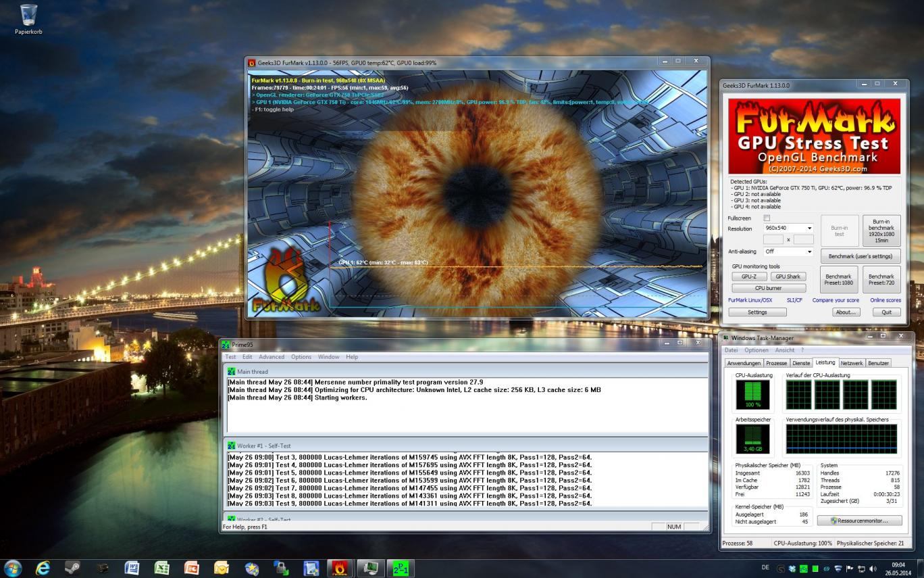Switch to the Prozesse tab
This screenshot has width=924, height=578.
pos(776,363)
